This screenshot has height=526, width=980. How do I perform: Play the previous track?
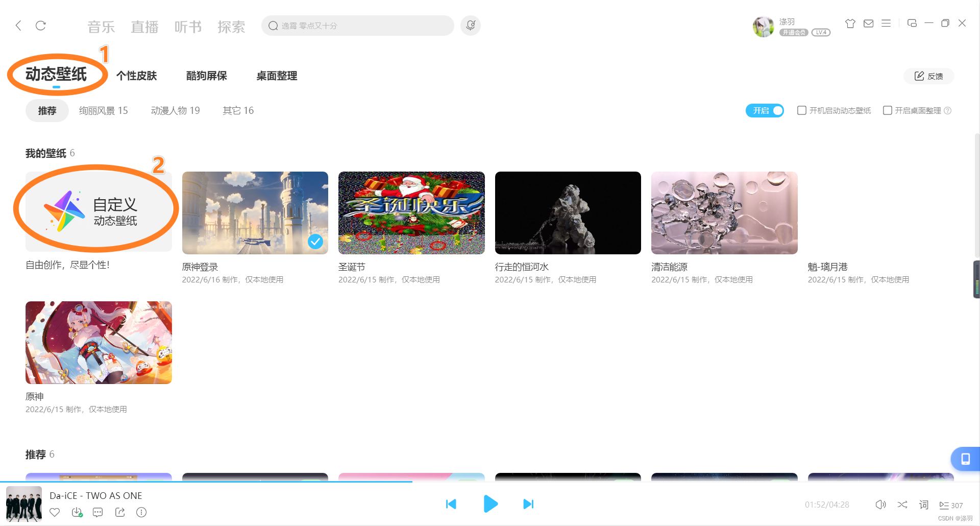click(451, 504)
